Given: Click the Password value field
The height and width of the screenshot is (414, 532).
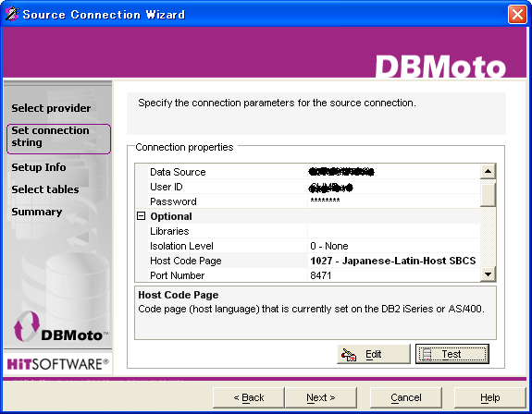Looking at the screenshot, I should point(393,201).
